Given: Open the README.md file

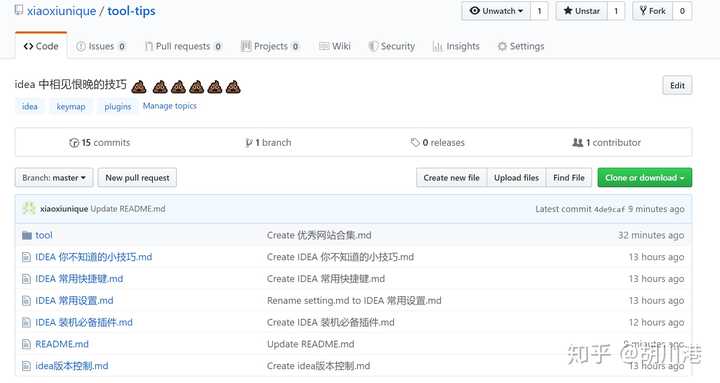Looking at the screenshot, I should pyautogui.click(x=62, y=344).
